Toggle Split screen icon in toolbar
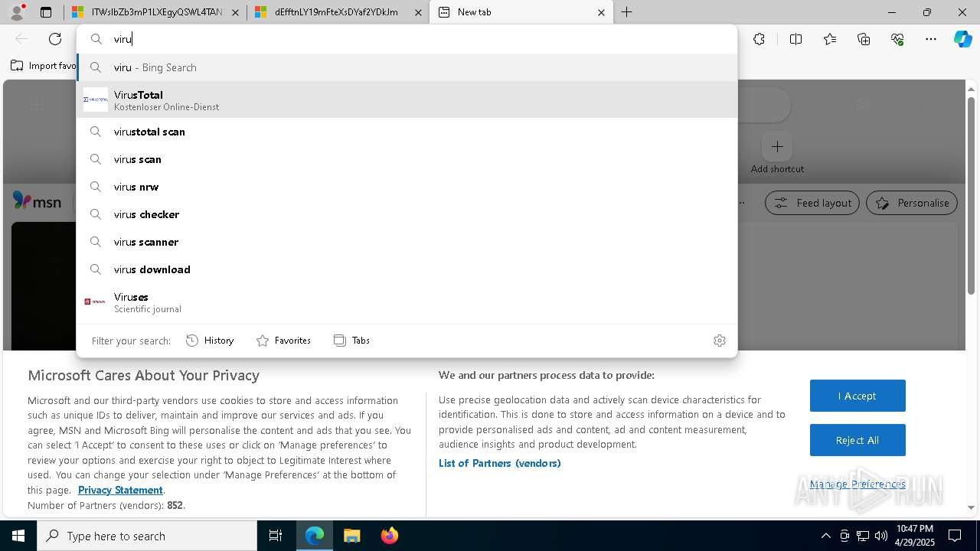Screen dimensions: 980x551 (795, 39)
